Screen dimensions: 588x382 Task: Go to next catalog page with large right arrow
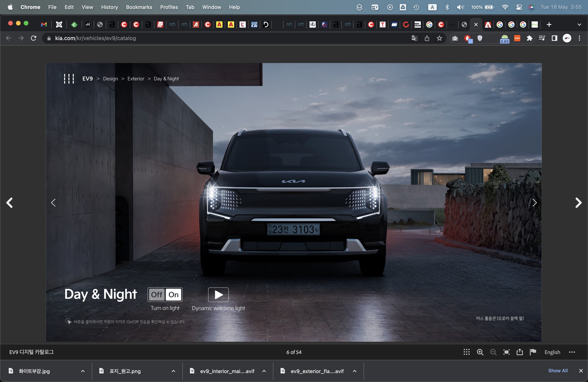[578, 203]
